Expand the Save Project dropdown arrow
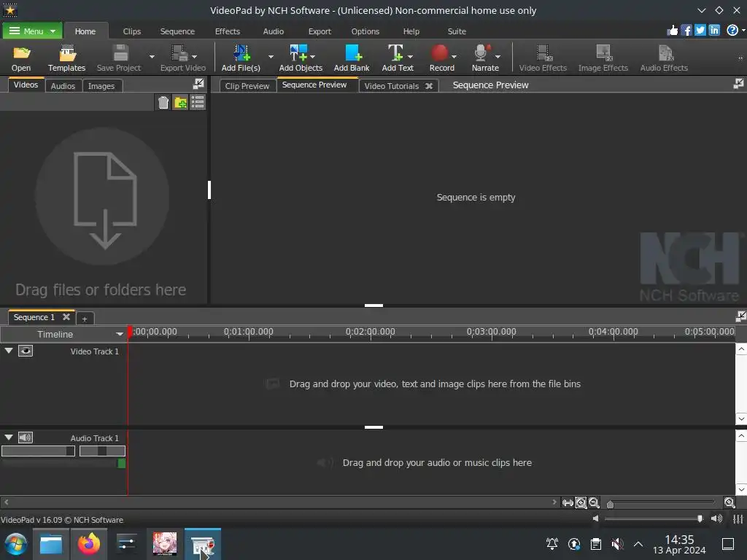 point(152,57)
